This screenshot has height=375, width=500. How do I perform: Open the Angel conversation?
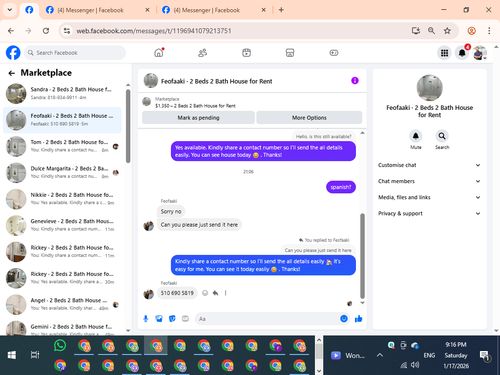coord(63,304)
